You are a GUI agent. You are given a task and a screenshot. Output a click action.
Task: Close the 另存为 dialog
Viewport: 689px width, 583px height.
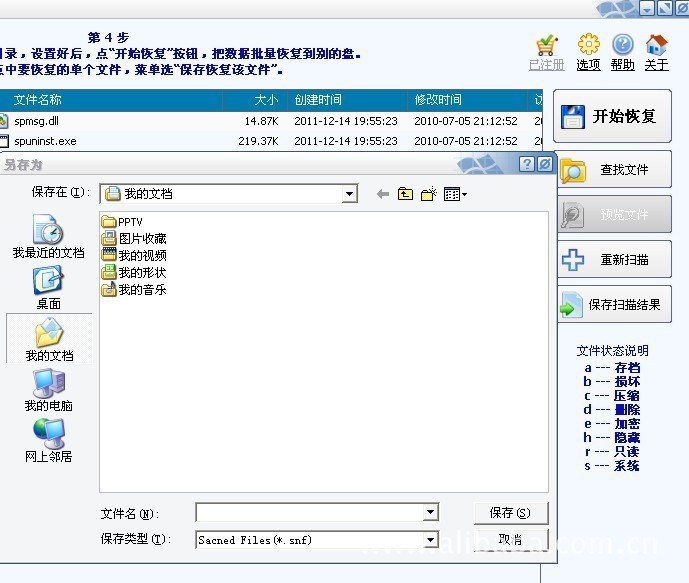pyautogui.click(x=545, y=164)
